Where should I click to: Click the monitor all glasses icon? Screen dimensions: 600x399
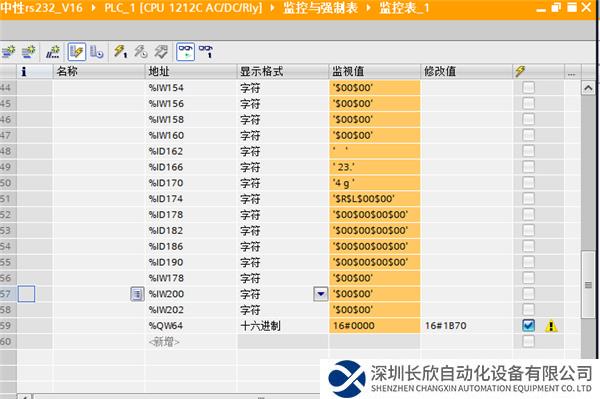tap(185, 52)
